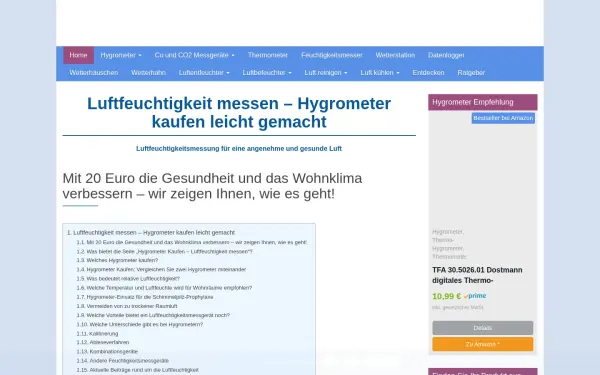Expand the Luftbefeuchter dropdown
This screenshot has width=600, height=375.
pyautogui.click(x=267, y=72)
